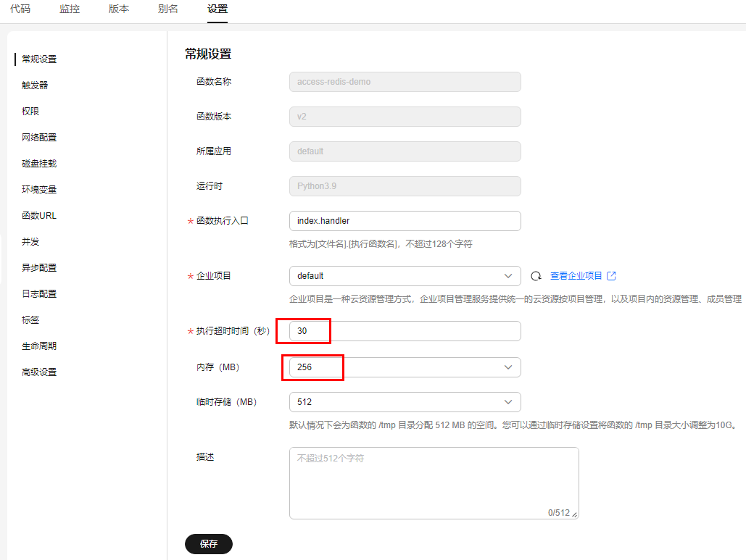Screen dimensions: 746x560
Task: Expand the 临时存储 (MB) dropdown
Action: click(405, 402)
